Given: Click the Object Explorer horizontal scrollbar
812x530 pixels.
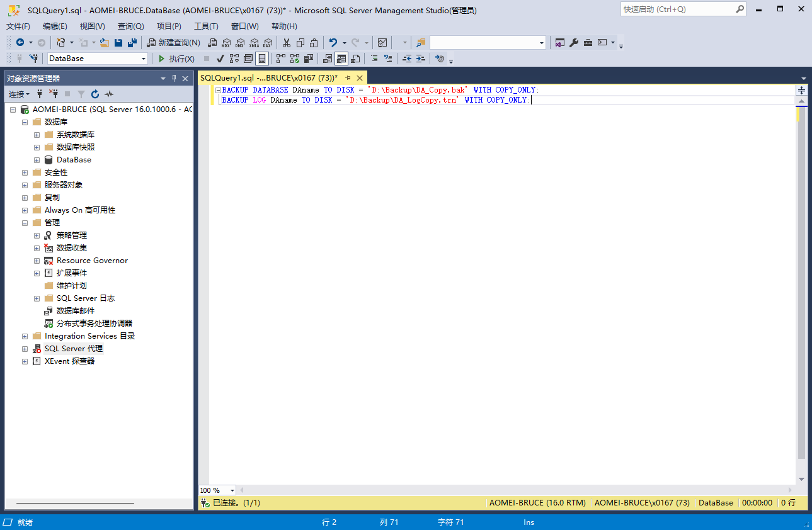Looking at the screenshot, I should pos(75,504).
